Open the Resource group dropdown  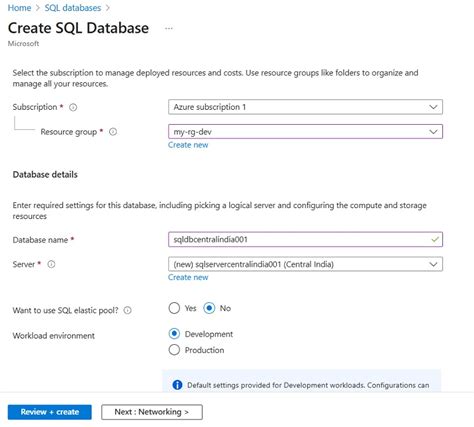click(x=305, y=132)
